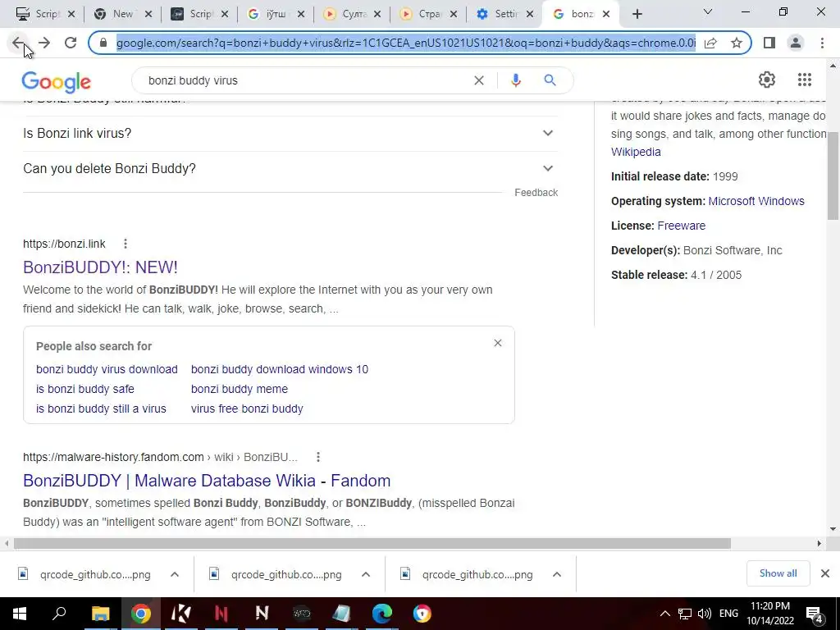Click Feedback under the questions

pos(536,193)
